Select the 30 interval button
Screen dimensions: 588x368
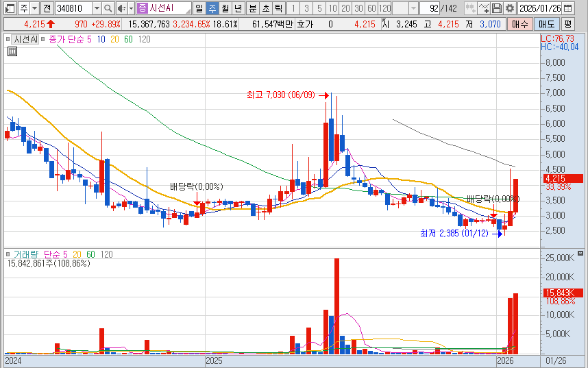coord(359,8)
